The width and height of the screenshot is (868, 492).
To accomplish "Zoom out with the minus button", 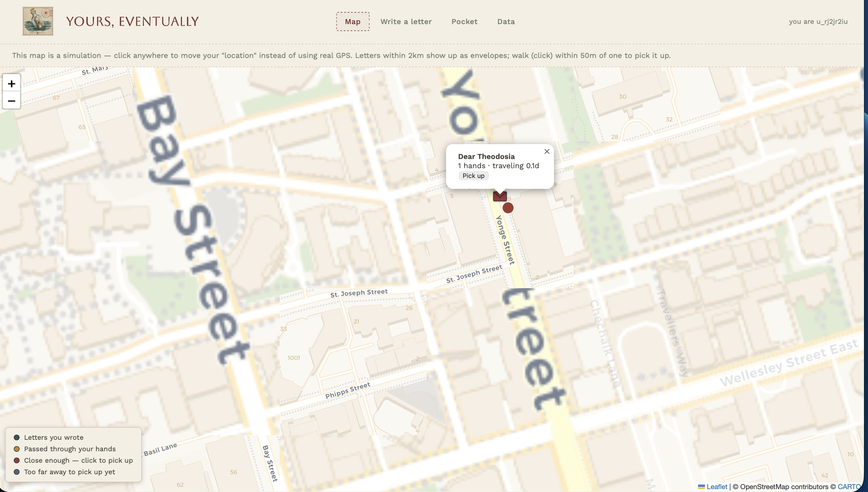I will coord(11,101).
